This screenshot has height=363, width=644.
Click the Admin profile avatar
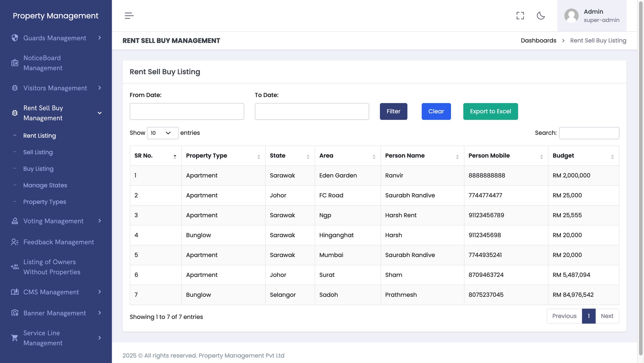point(571,16)
